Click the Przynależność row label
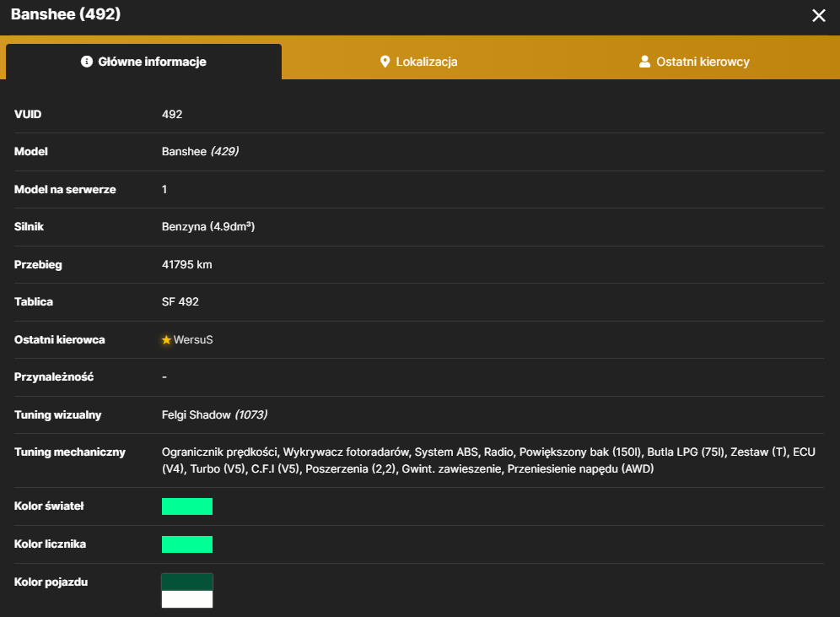Image resolution: width=840 pixels, height=617 pixels. [x=54, y=376]
